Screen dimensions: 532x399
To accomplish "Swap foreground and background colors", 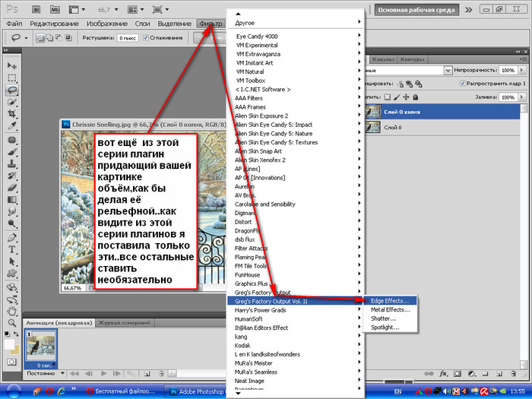I will point(16,334).
